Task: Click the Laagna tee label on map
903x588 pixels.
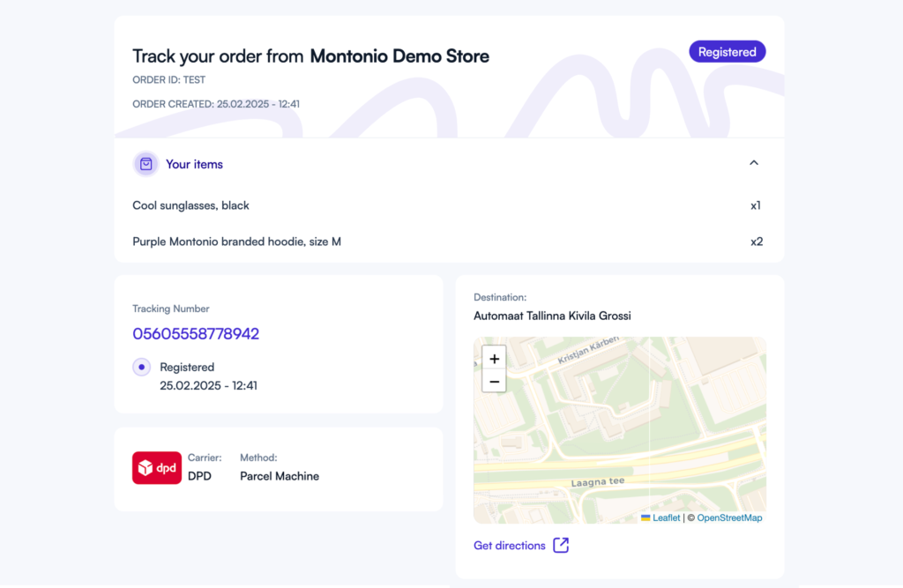Action: [x=598, y=482]
